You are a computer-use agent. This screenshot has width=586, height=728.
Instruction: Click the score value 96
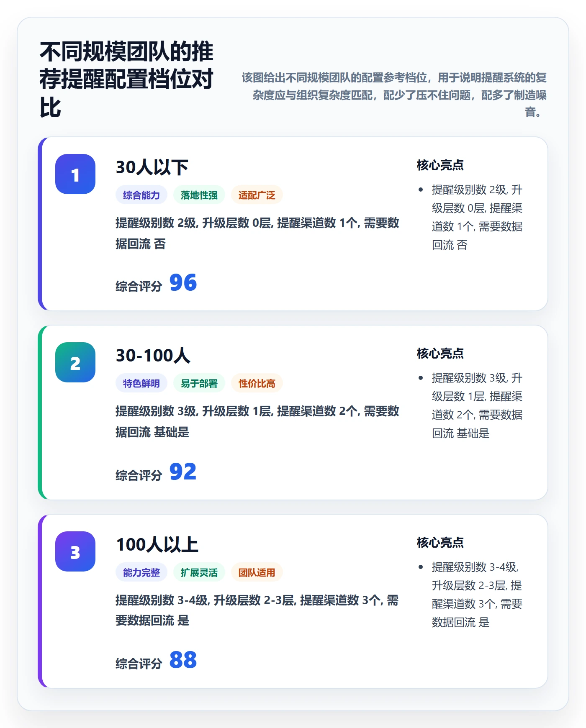[183, 282]
